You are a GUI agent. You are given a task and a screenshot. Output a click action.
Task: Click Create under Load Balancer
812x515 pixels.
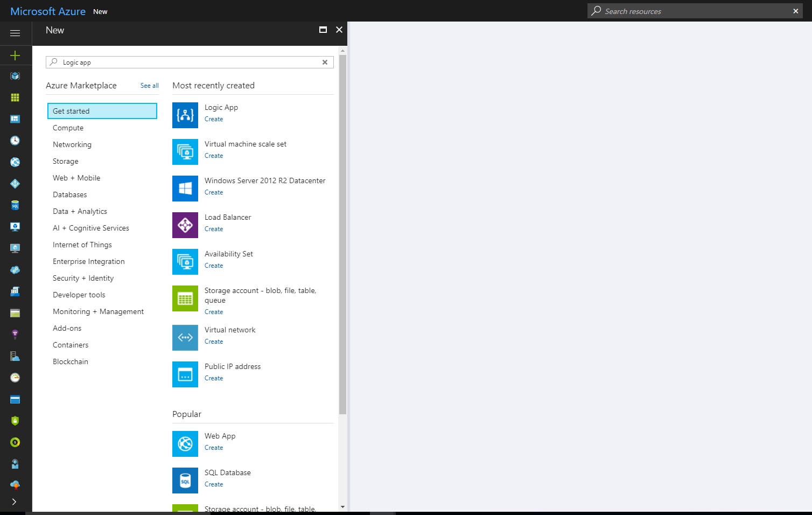point(214,229)
